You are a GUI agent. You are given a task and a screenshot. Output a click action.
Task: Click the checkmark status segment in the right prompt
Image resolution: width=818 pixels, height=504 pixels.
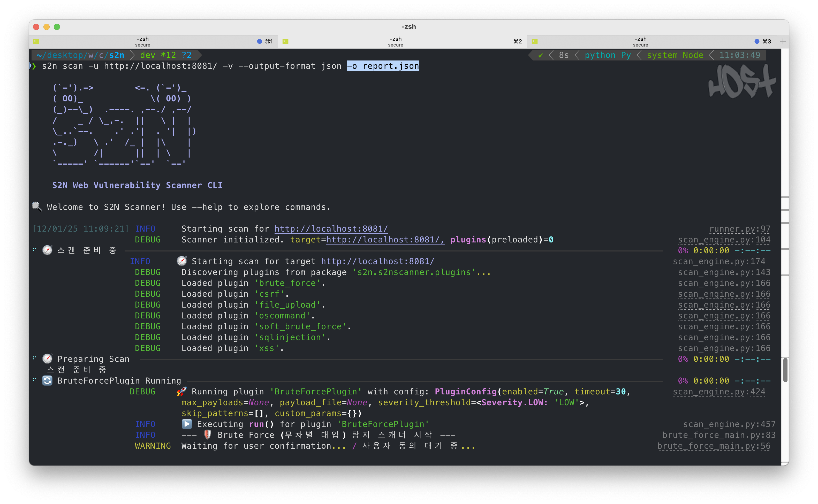[541, 55]
